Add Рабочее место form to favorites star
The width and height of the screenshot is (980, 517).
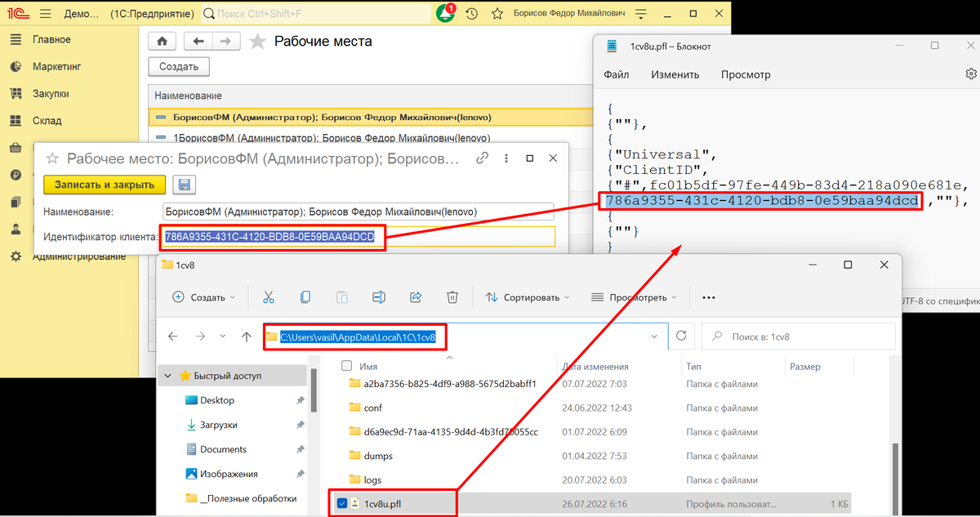(x=52, y=158)
